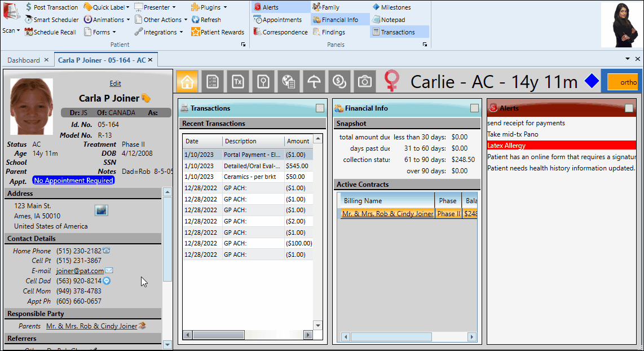Image resolution: width=644 pixels, height=351 pixels.
Task: Open the Refresh command in the ribbon
Action: pos(206,19)
